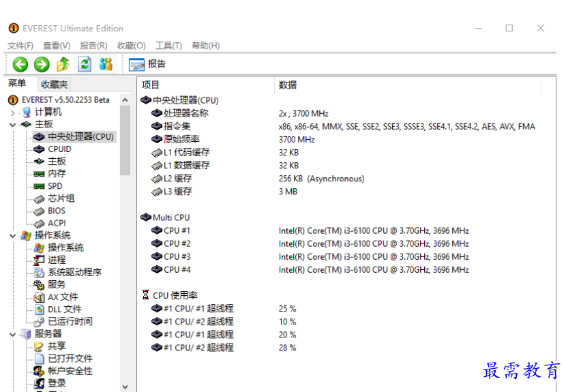Collapse the 操作系统 tree node
This screenshot has height=392, width=566.
point(13,236)
